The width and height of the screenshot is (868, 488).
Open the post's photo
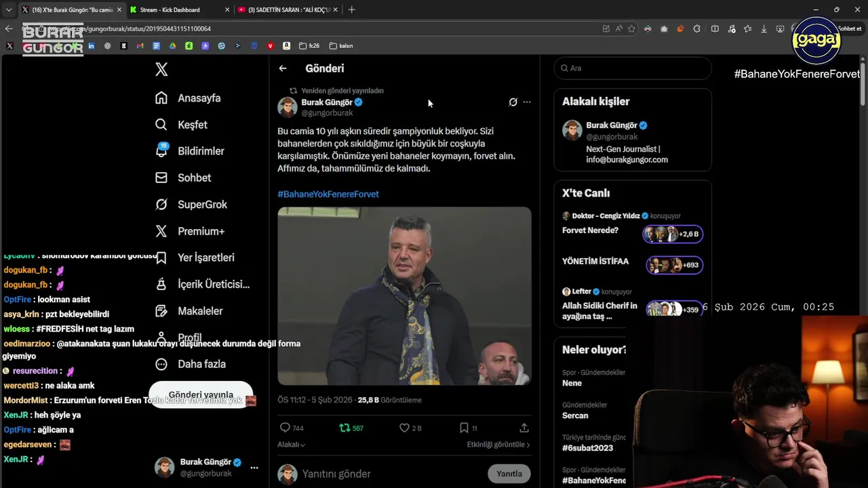[404, 296]
